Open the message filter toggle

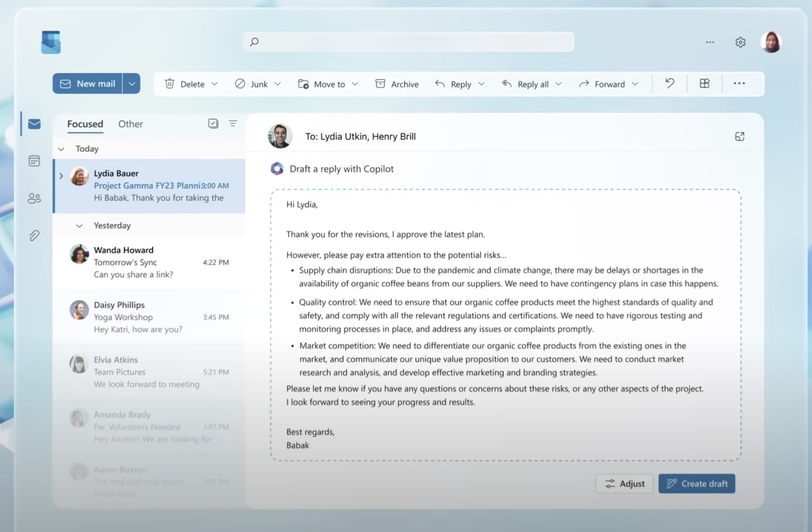(232, 123)
